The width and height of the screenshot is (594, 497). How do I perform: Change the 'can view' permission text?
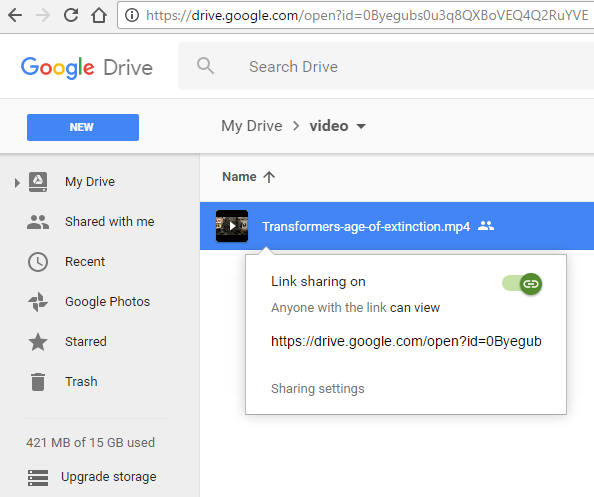coord(415,308)
